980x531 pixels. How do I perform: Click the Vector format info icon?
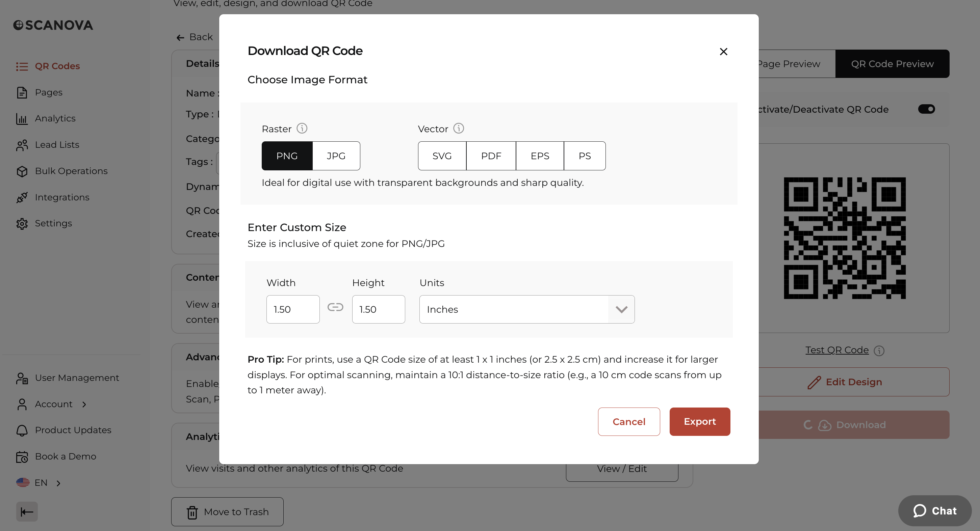(458, 129)
